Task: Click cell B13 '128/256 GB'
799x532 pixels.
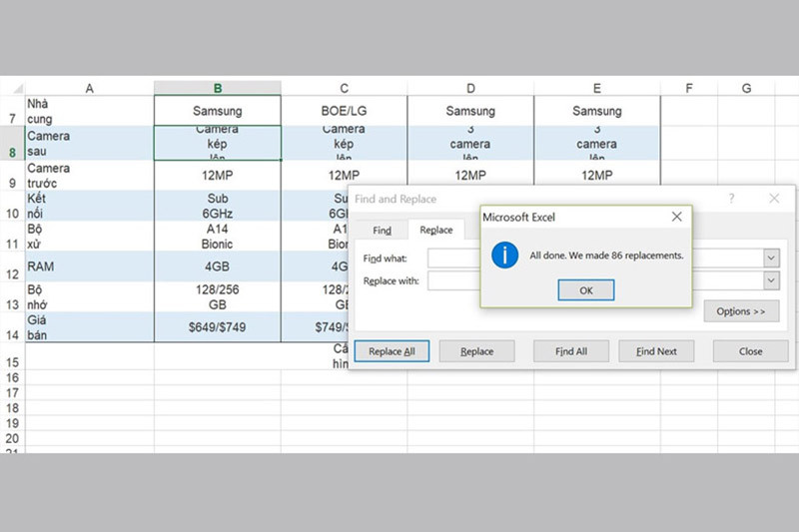Action: point(218,296)
